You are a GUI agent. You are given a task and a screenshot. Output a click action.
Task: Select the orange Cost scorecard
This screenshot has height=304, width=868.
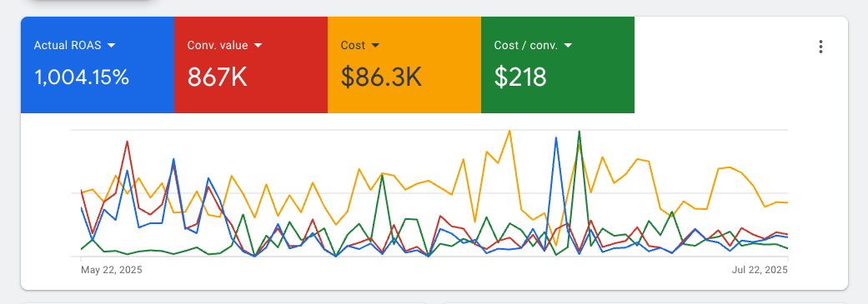click(404, 65)
